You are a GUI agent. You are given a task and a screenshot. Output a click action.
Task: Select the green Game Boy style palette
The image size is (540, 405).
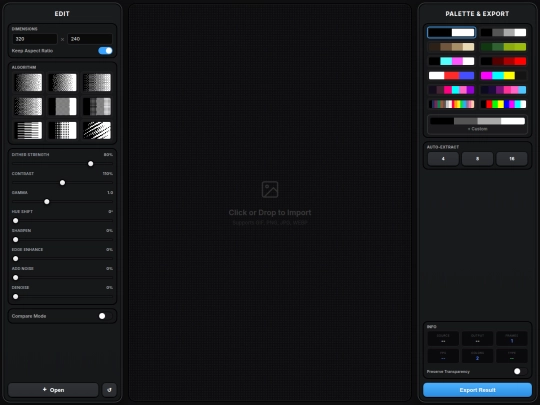(503, 47)
